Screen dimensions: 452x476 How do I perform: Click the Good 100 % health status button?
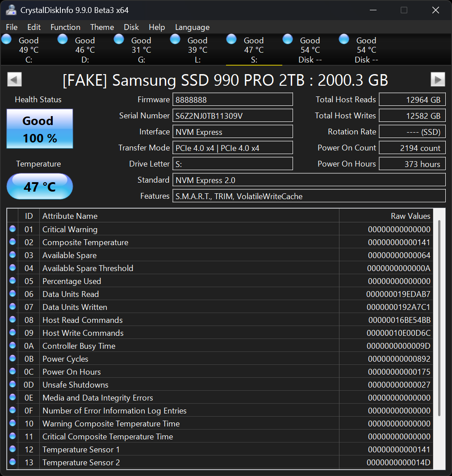click(x=40, y=129)
